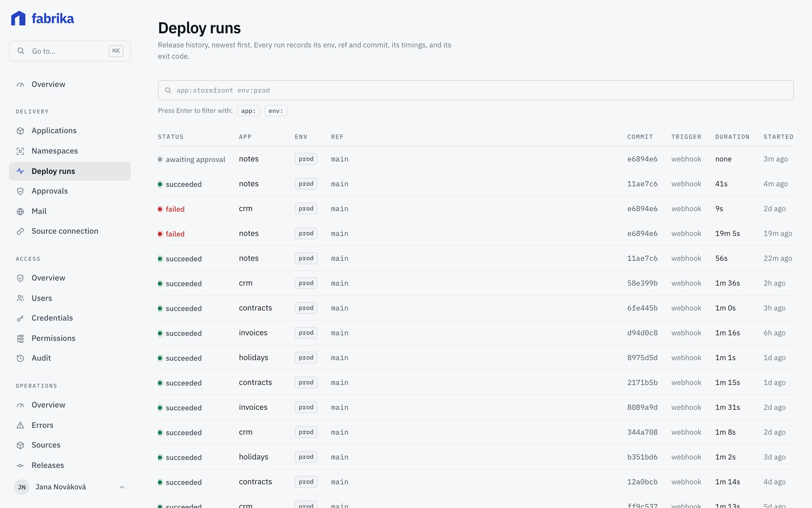Click the Permissions icon
This screenshot has height=508, width=812.
pos(21,338)
